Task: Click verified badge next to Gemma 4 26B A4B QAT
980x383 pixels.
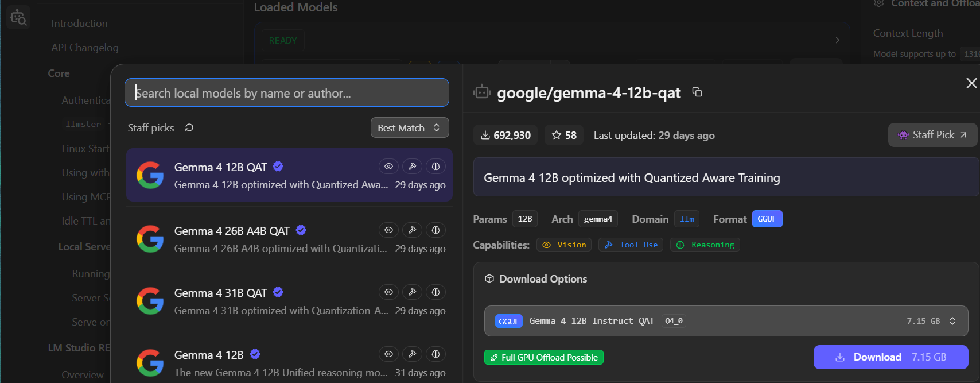Action: pos(301,230)
